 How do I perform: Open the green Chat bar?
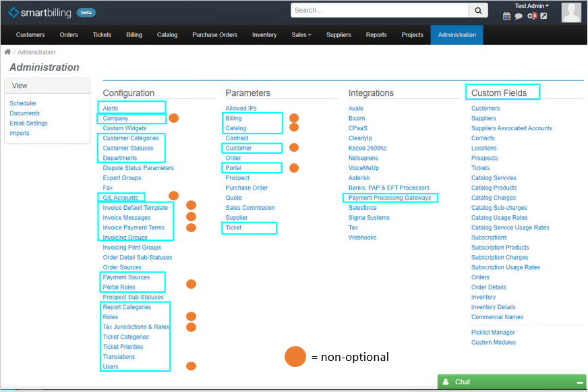512,382
